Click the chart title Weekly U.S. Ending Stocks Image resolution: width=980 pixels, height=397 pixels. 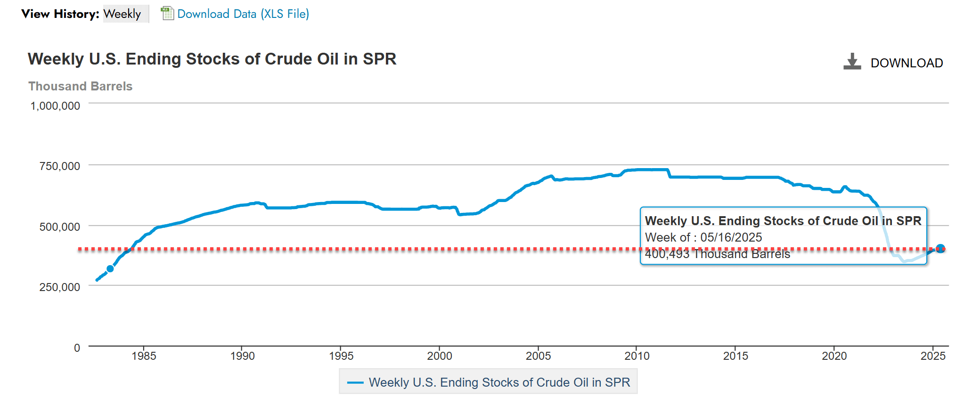212,59
